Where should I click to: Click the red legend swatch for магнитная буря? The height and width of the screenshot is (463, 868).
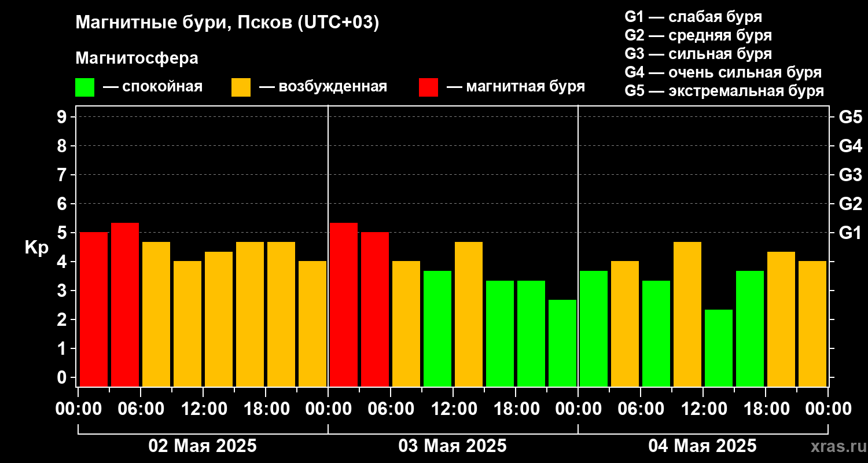click(x=428, y=87)
